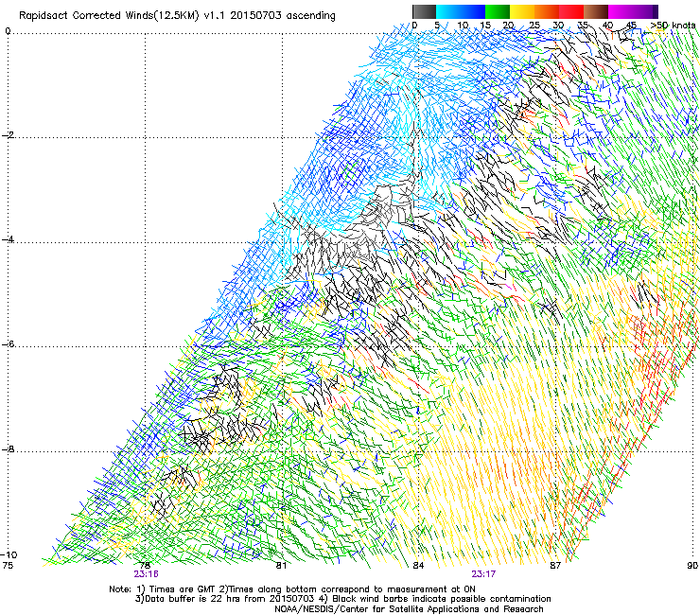700x615 pixels.
Task: Click the "25" knots legend label
Action: 534,26
